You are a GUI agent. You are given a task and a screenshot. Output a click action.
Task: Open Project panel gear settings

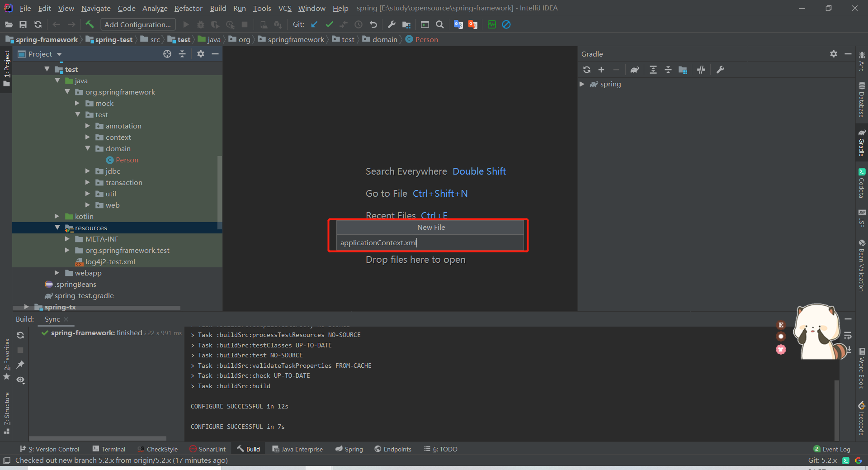201,54
